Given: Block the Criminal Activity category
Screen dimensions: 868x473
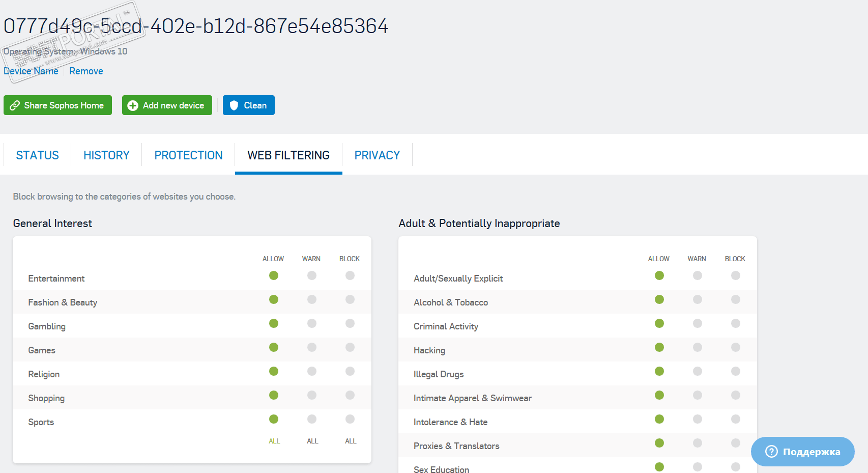Looking at the screenshot, I should pyautogui.click(x=736, y=323).
